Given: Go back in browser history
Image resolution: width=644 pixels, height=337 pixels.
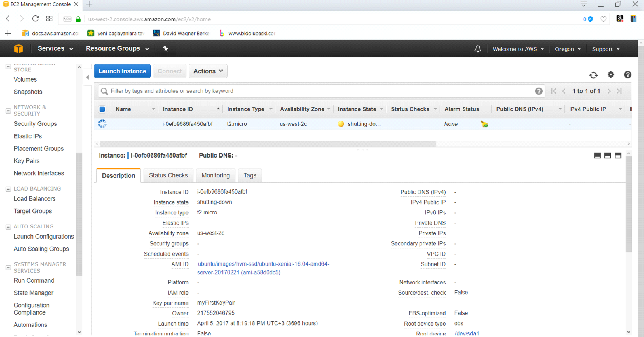Looking at the screenshot, I should coord(8,19).
